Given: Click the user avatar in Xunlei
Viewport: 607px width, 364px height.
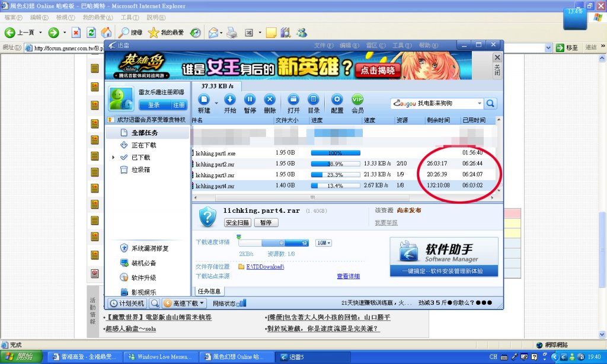Looking at the screenshot, I should coord(121,99).
